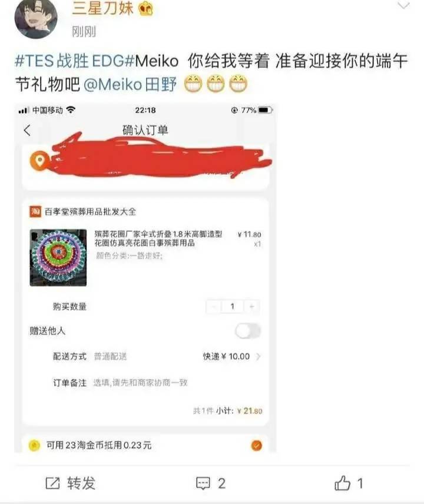Image resolution: width=424 pixels, height=504 pixels.
Task: Decrease purchase quantity with minus
Action: click(213, 307)
